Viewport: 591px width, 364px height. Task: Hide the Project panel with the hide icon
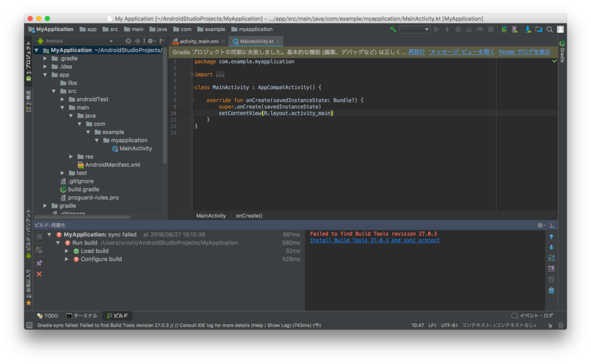(162, 41)
